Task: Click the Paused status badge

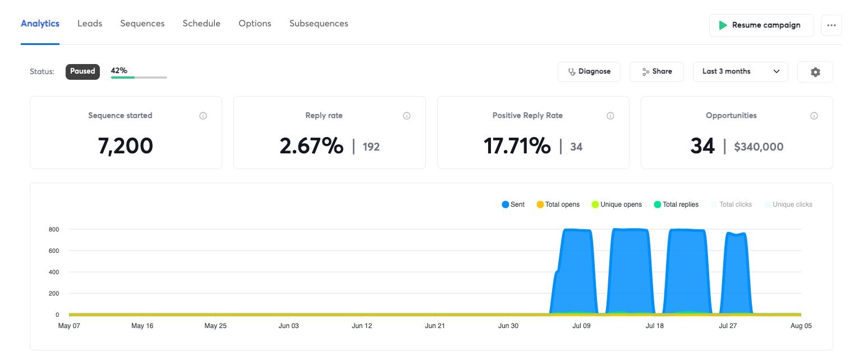Action: tap(82, 71)
